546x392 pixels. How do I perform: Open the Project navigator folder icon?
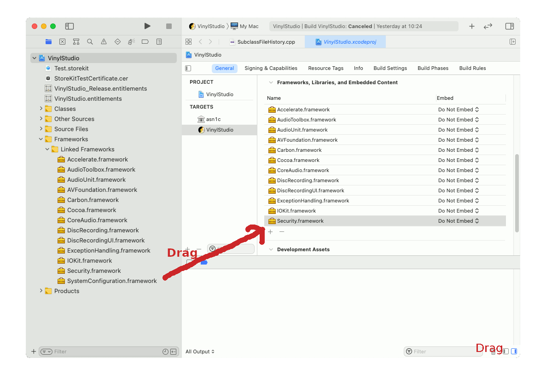[48, 42]
